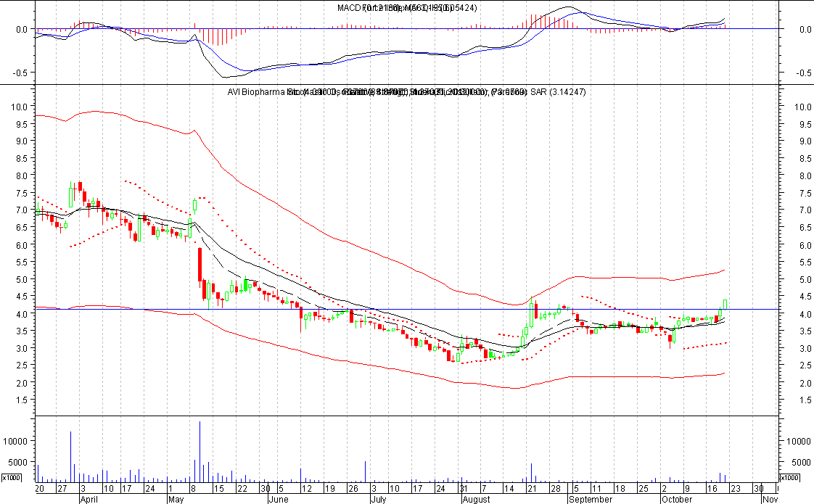Click the tallest volume bar in May
The image size is (814, 504).
(x=200, y=452)
